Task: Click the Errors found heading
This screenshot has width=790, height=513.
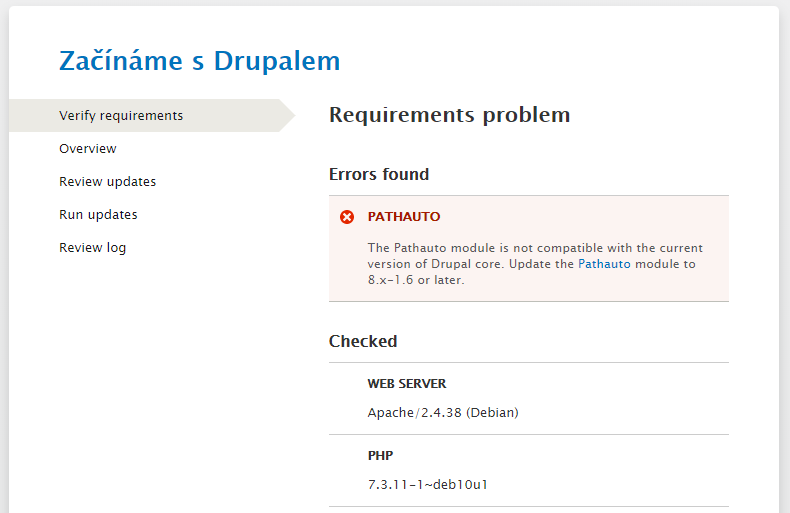Action: point(379,174)
